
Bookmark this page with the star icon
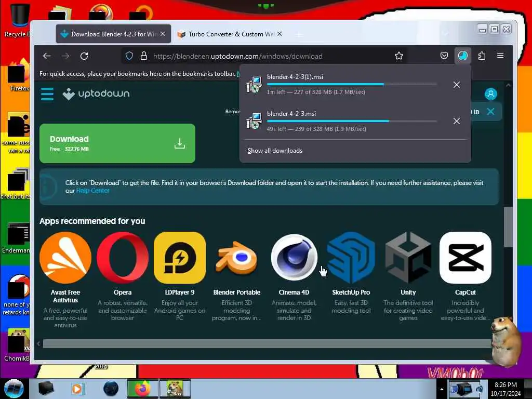399,56
